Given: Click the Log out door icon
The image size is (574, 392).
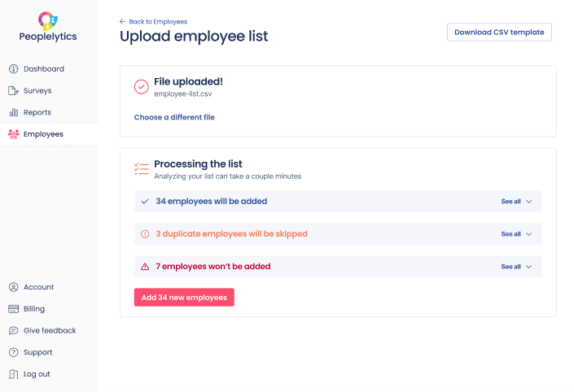Looking at the screenshot, I should tap(14, 374).
